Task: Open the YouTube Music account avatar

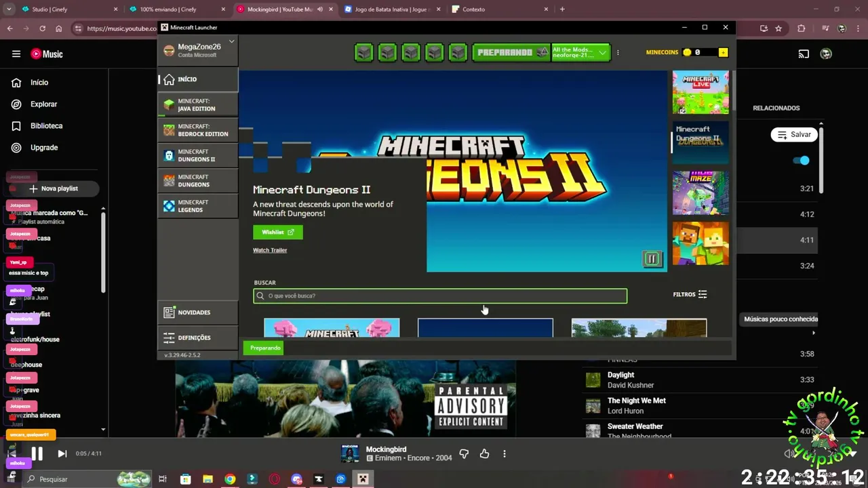Action: 826,54
